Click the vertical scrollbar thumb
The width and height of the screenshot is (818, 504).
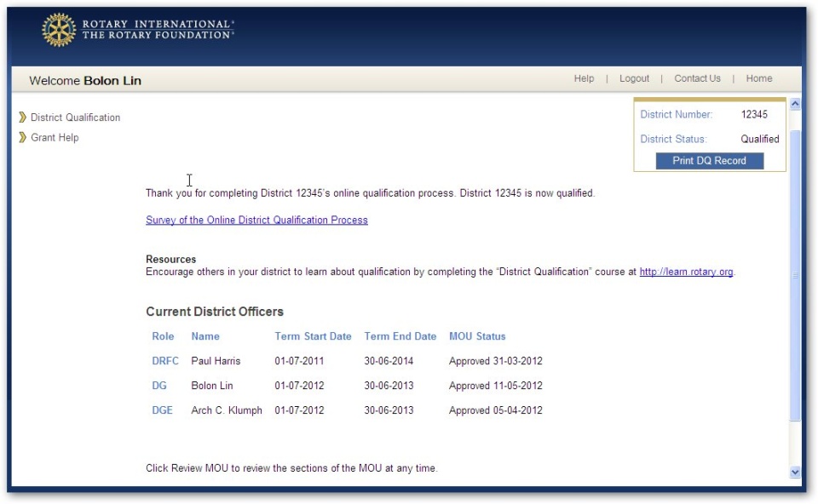pyautogui.click(x=795, y=275)
